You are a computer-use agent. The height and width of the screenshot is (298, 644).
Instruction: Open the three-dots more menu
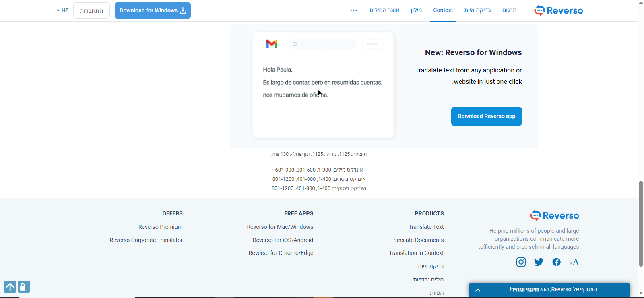[353, 10]
